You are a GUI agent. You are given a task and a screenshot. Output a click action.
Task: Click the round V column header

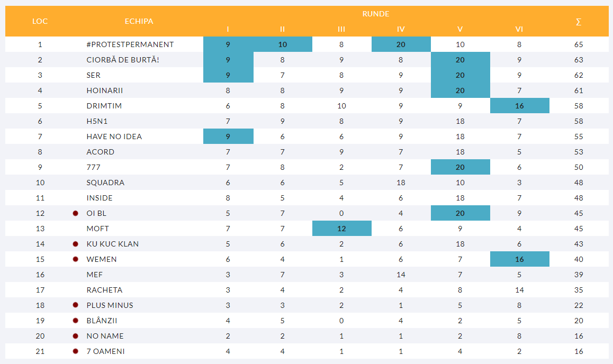(x=460, y=29)
